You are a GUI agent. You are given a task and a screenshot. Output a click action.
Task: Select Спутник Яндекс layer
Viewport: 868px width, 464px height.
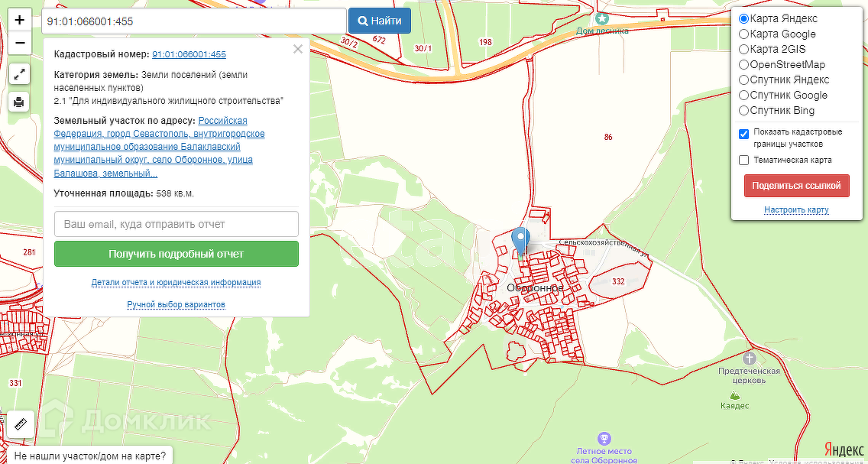(x=744, y=79)
